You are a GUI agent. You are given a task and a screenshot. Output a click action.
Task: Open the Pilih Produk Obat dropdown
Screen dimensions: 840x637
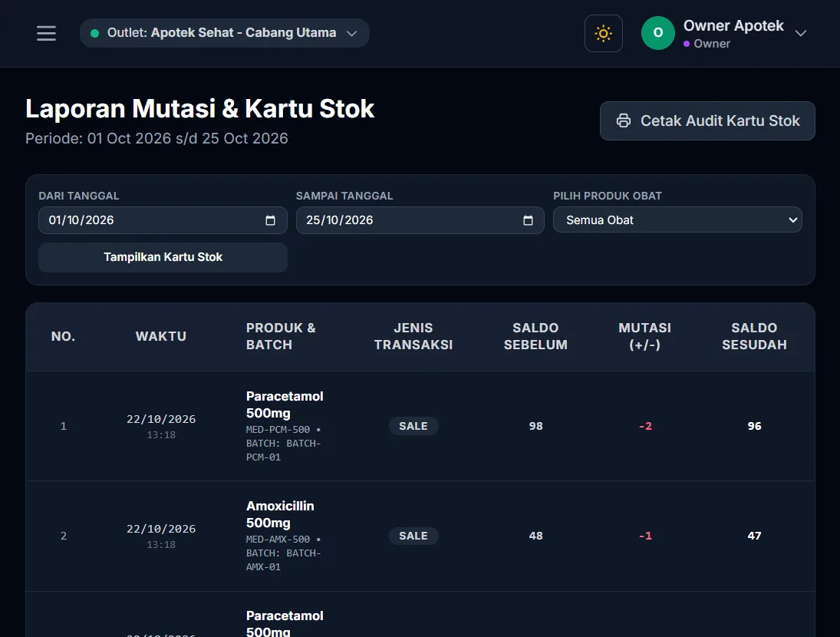[677, 219]
